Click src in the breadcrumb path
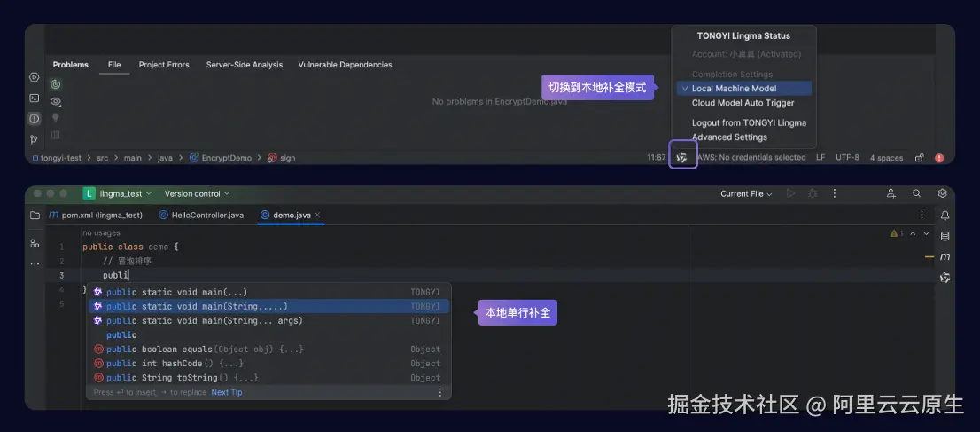The height and width of the screenshot is (432, 980). click(102, 158)
